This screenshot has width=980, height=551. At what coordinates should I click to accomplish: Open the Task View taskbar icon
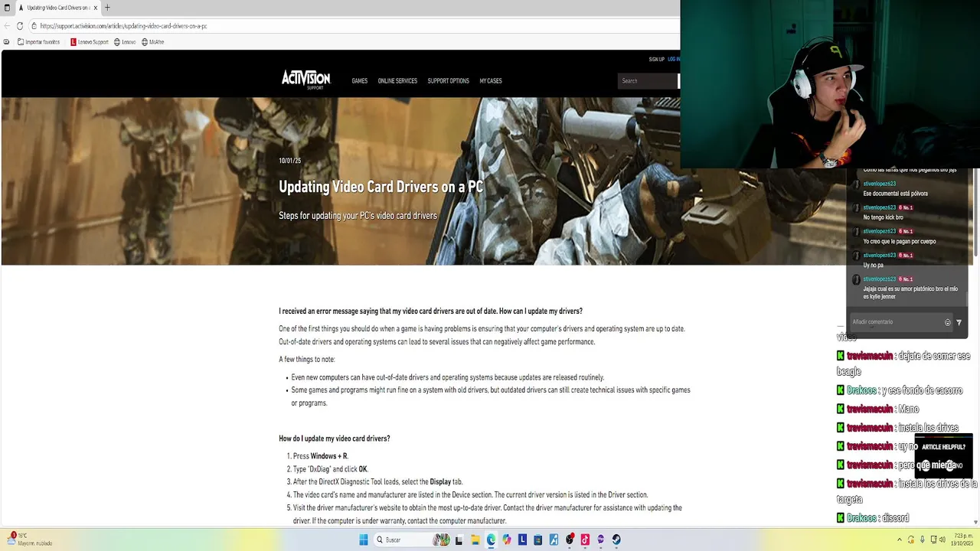point(459,540)
